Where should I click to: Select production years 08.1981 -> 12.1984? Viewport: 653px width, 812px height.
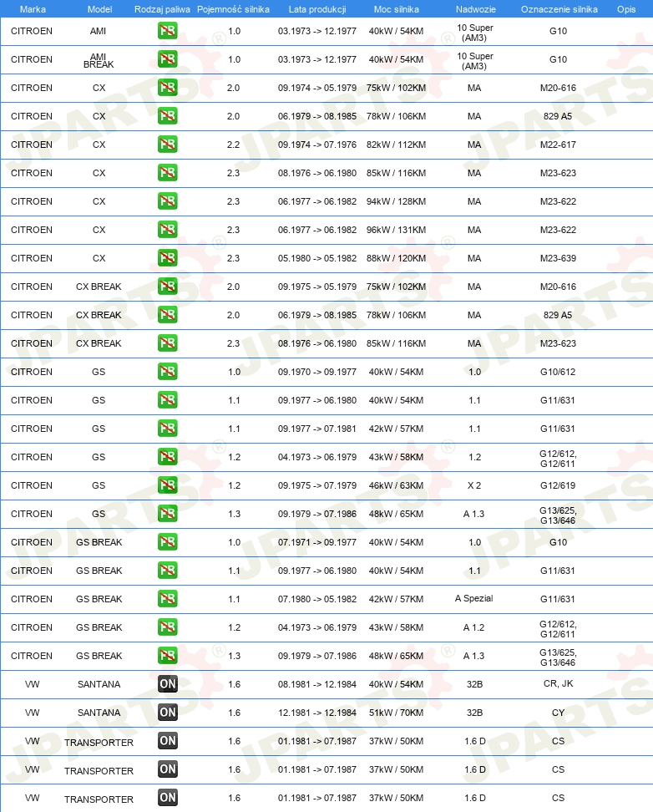point(317,684)
